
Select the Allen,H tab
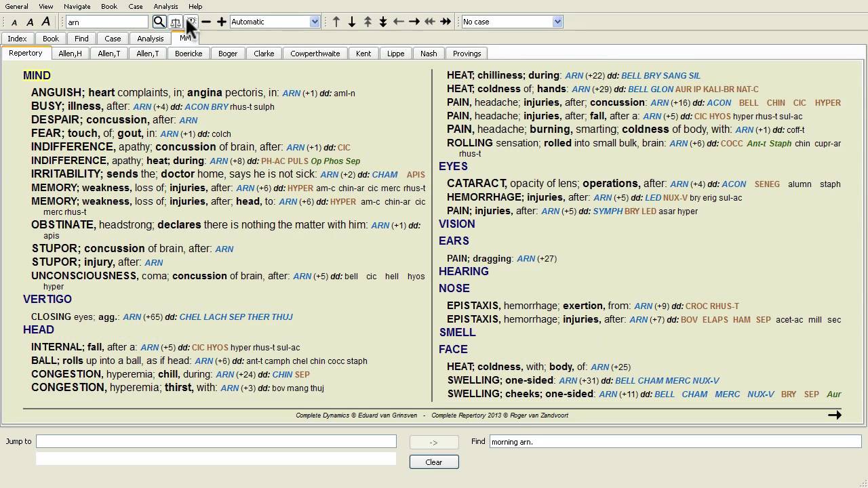(70, 54)
